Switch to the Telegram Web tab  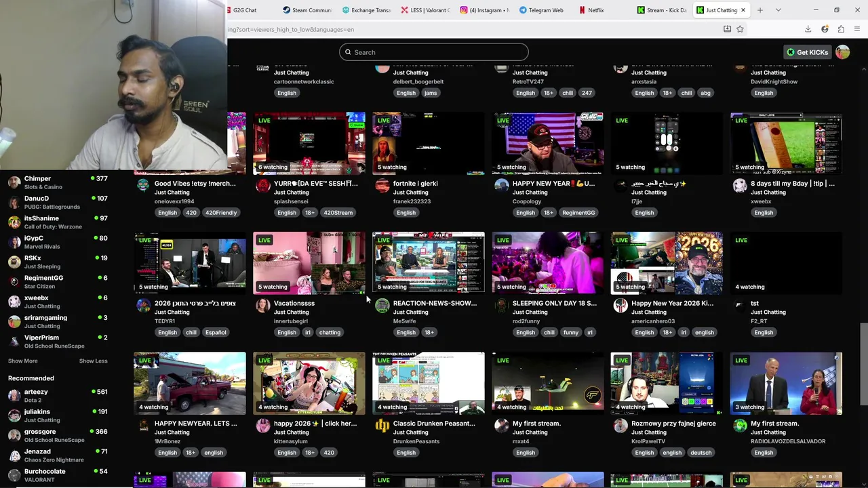541,10
